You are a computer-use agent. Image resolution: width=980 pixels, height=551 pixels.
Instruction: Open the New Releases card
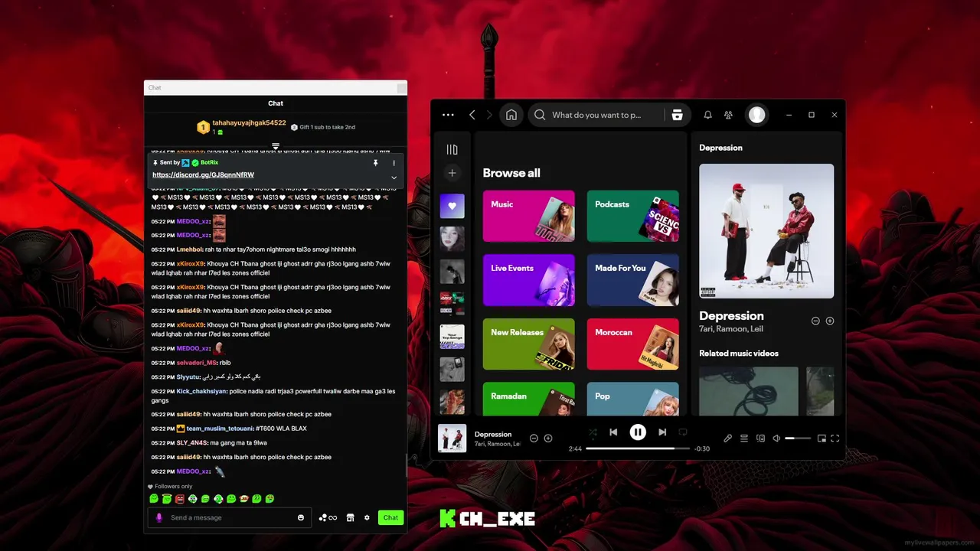(x=528, y=344)
